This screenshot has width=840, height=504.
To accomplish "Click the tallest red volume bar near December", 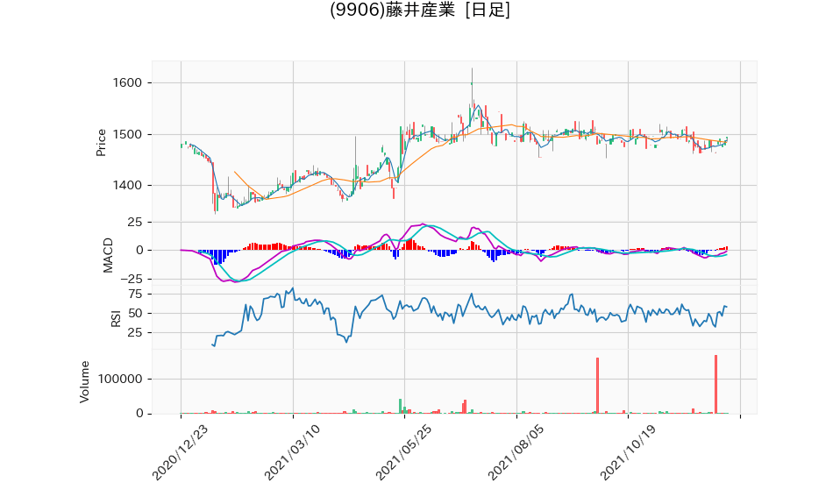I will pyautogui.click(x=715, y=384).
